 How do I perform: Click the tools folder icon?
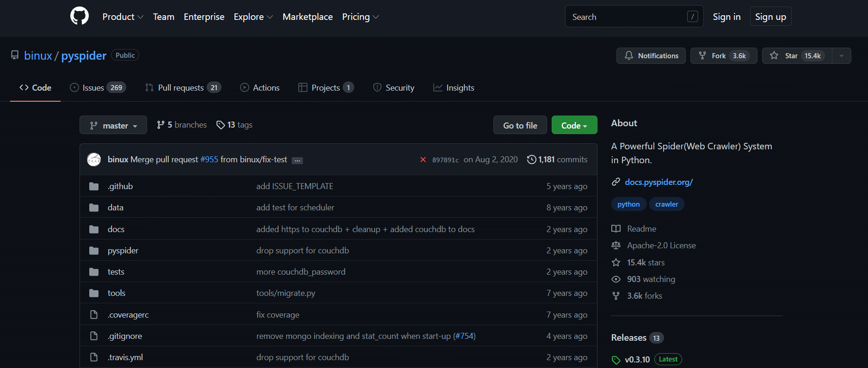(x=94, y=293)
